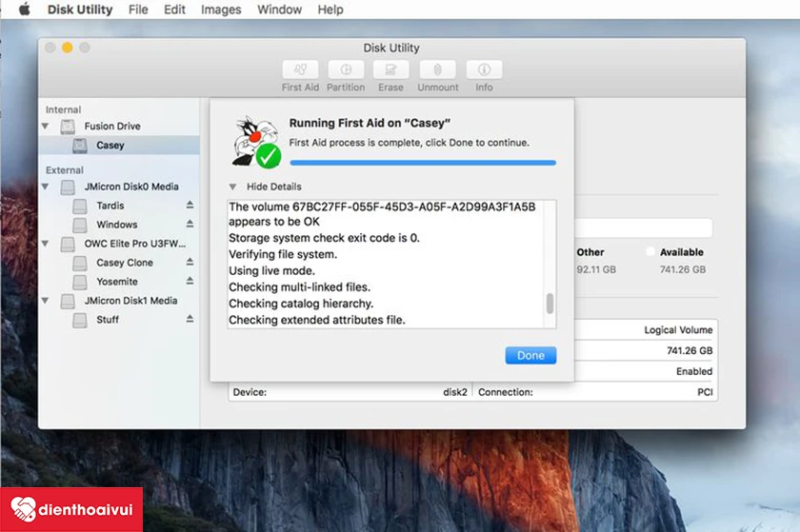This screenshot has width=800, height=532.
Task: Click the volume UUID text in log
Action: pyautogui.click(x=413, y=207)
